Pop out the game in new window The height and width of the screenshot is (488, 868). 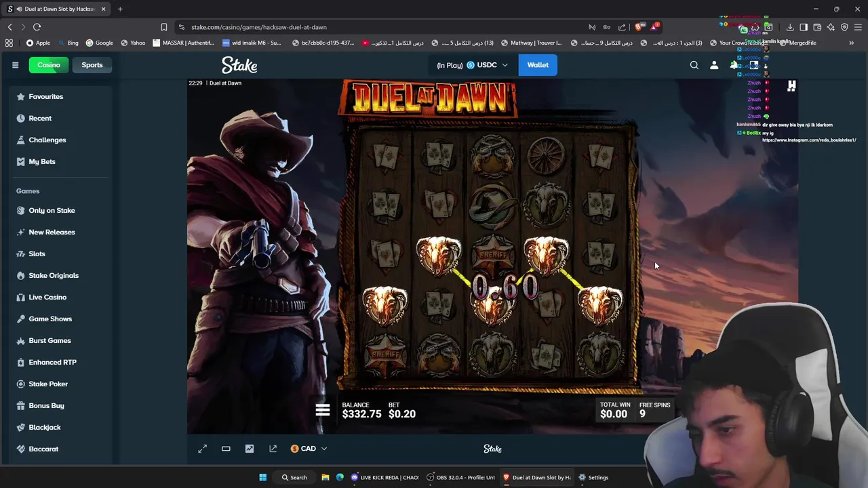click(273, 449)
